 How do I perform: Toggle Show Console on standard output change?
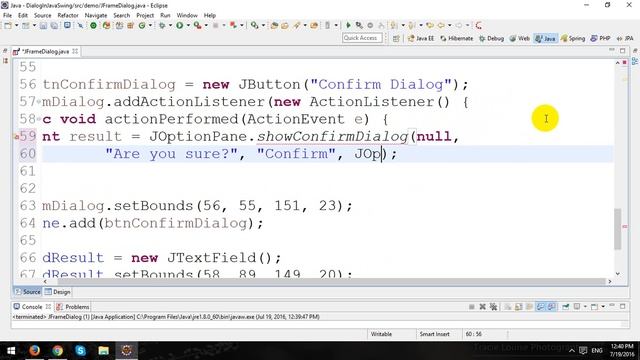tap(540, 307)
